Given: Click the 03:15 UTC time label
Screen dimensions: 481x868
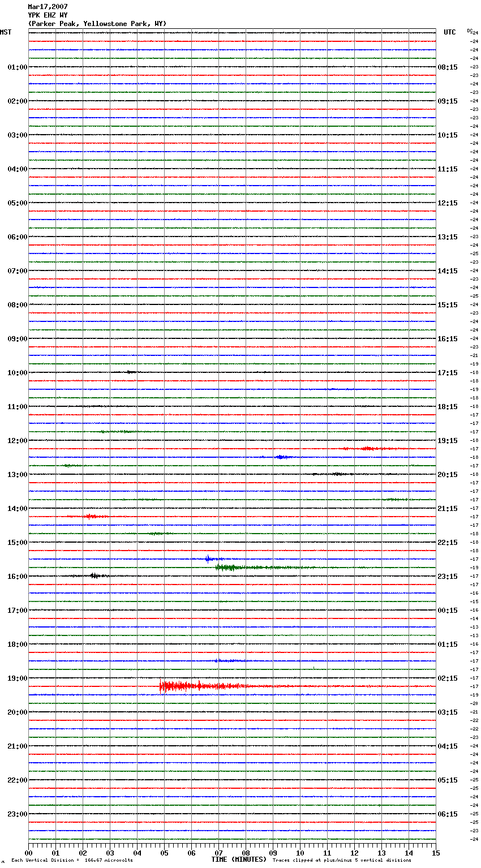Looking at the screenshot, I should [448, 712].
